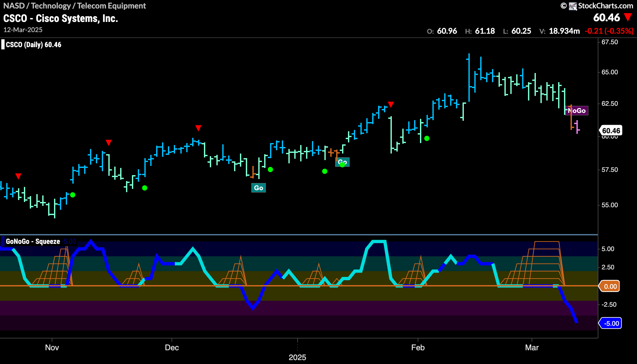Click the 65.00 price axis label
Viewport: 637px width, 364px height.
[610, 72]
